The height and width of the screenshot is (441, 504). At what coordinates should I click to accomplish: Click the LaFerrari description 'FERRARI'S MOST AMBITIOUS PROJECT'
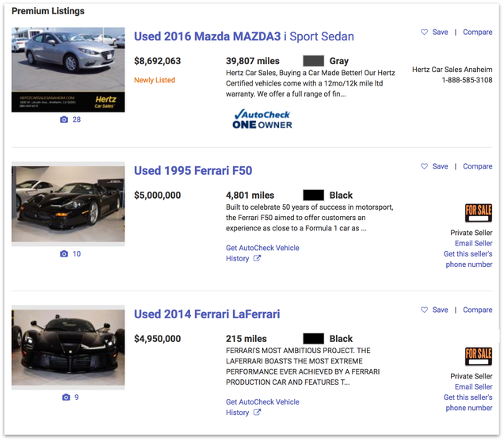click(303, 367)
